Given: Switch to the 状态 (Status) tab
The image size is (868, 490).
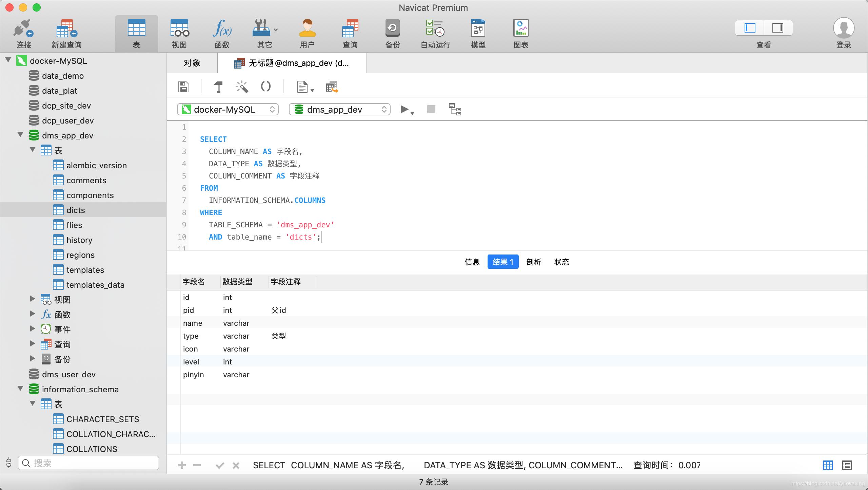Looking at the screenshot, I should [x=561, y=262].
